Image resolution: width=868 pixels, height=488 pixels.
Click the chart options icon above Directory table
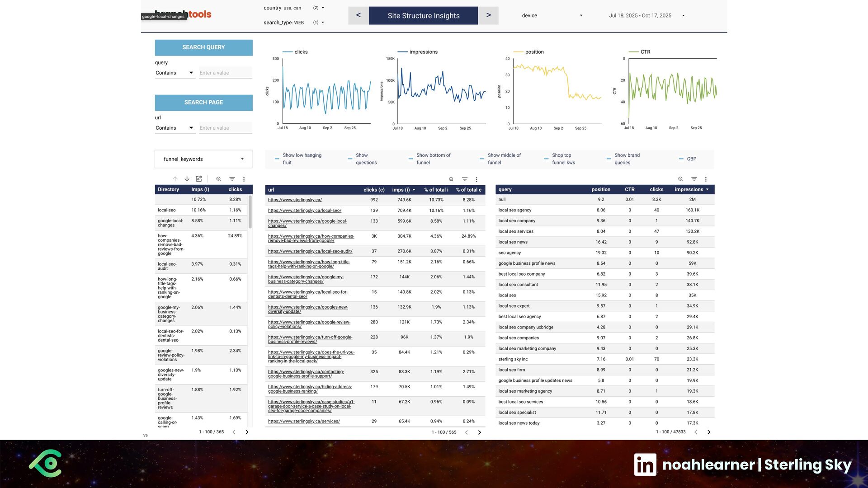coord(199,179)
